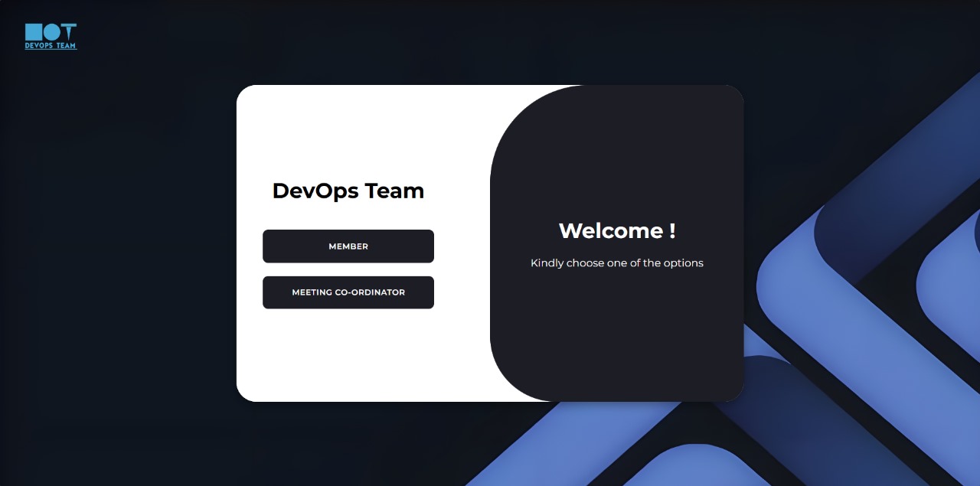Click the blue circle in the logo
980x486 pixels.
[51, 31]
